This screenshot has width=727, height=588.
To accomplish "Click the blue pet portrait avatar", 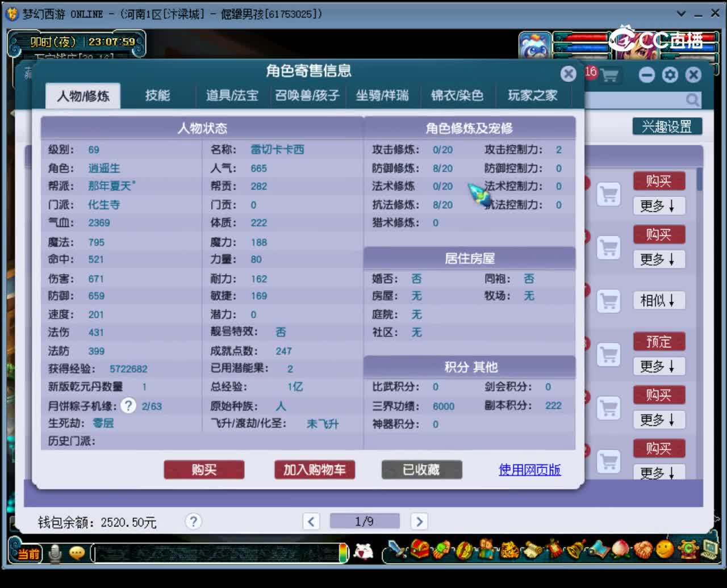I will 534,47.
